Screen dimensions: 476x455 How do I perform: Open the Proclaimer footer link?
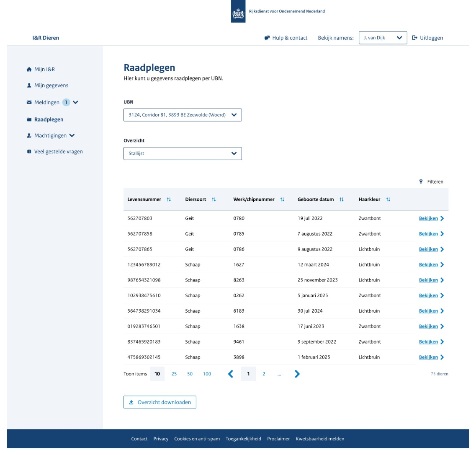(x=278, y=439)
